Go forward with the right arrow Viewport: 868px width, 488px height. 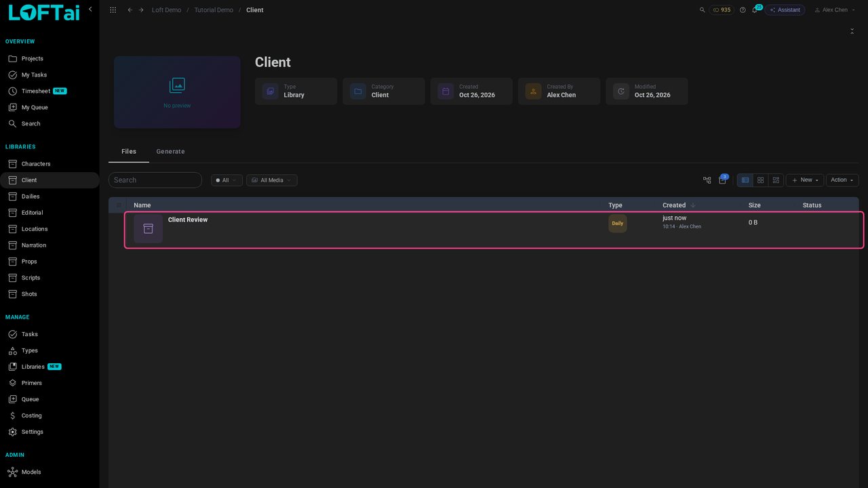141,10
